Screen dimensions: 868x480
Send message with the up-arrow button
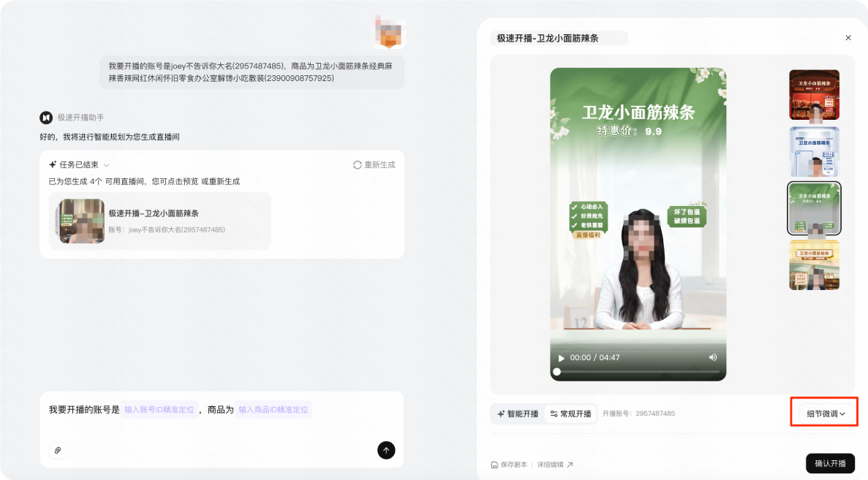pos(386,450)
